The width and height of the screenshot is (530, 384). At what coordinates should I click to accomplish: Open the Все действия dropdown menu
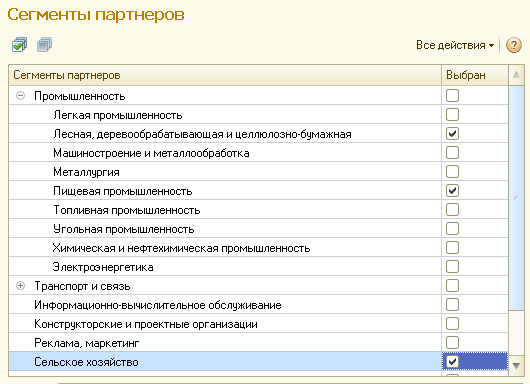tap(455, 45)
